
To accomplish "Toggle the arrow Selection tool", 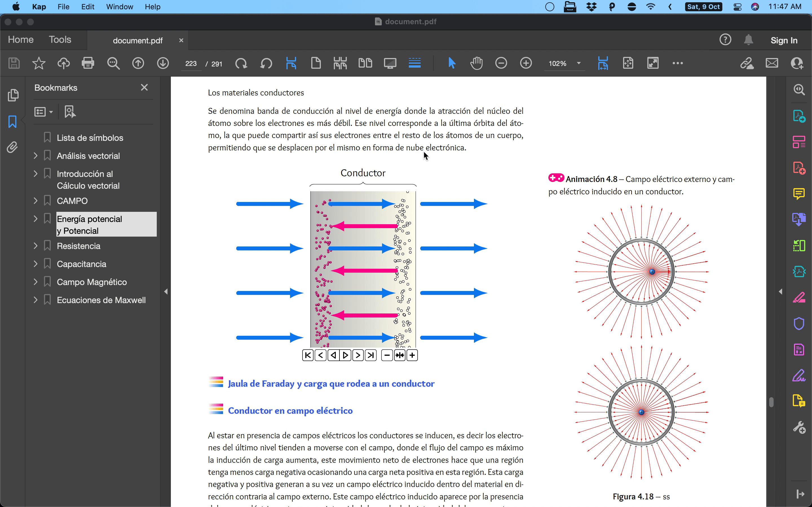I will pos(452,63).
